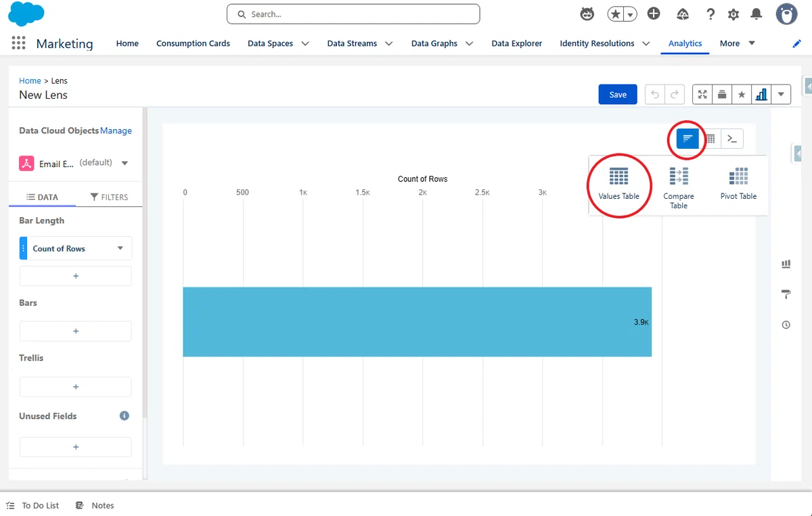812x516 pixels.
Task: Switch to Table Mode icon
Action: 710,139
